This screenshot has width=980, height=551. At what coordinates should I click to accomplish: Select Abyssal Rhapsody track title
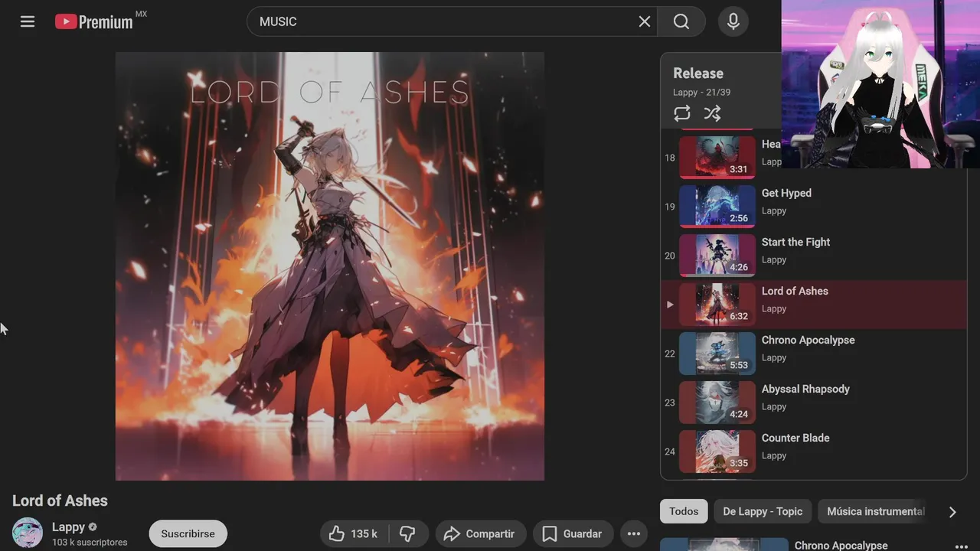[x=805, y=389]
